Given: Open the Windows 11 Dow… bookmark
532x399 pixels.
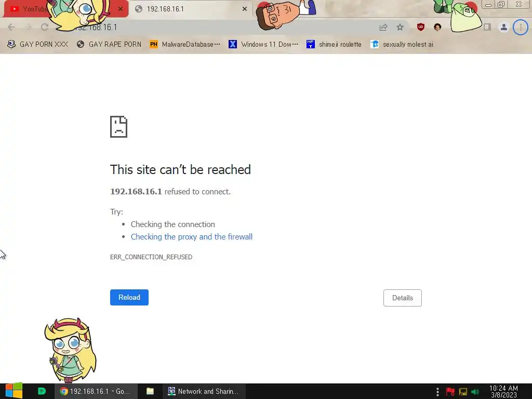Looking at the screenshot, I should click(263, 45).
